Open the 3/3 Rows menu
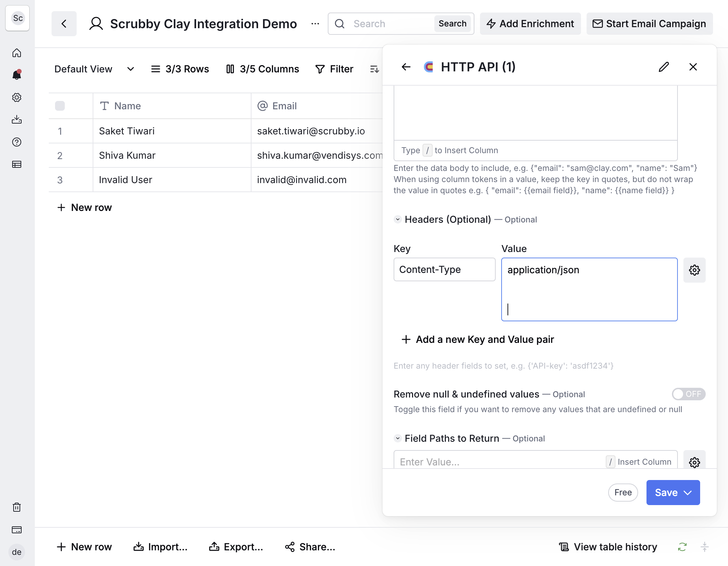This screenshot has height=566, width=728. (180, 69)
